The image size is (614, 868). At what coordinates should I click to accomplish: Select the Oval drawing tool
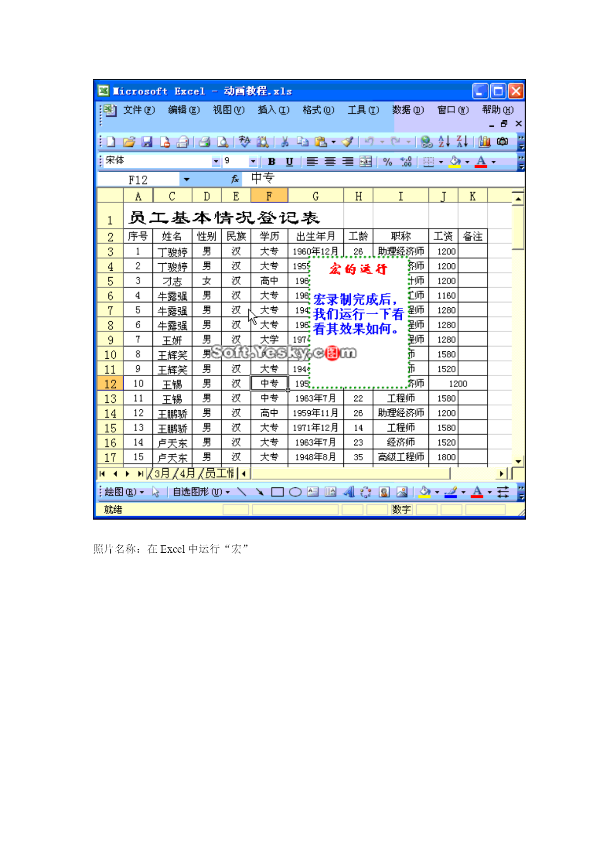295,492
